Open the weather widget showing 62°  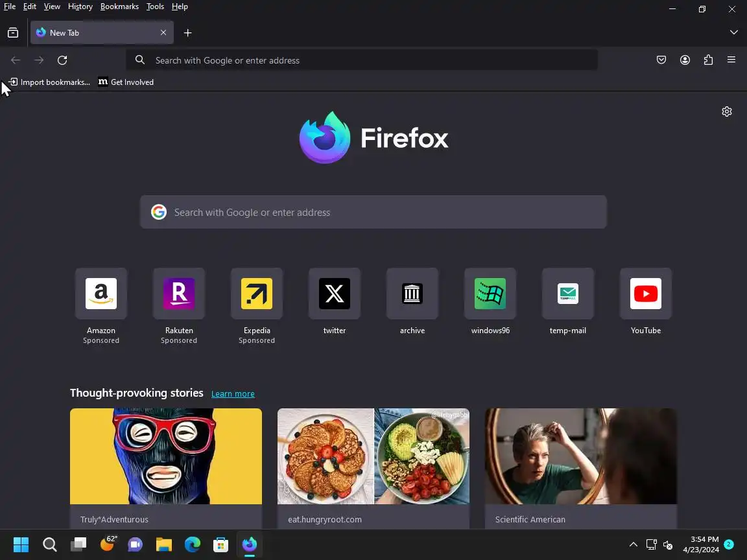pos(108,543)
